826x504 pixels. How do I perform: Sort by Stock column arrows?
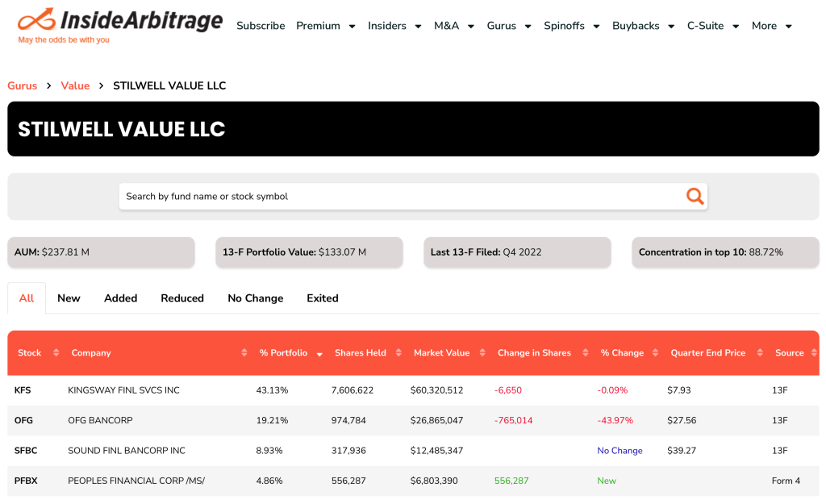coord(56,353)
